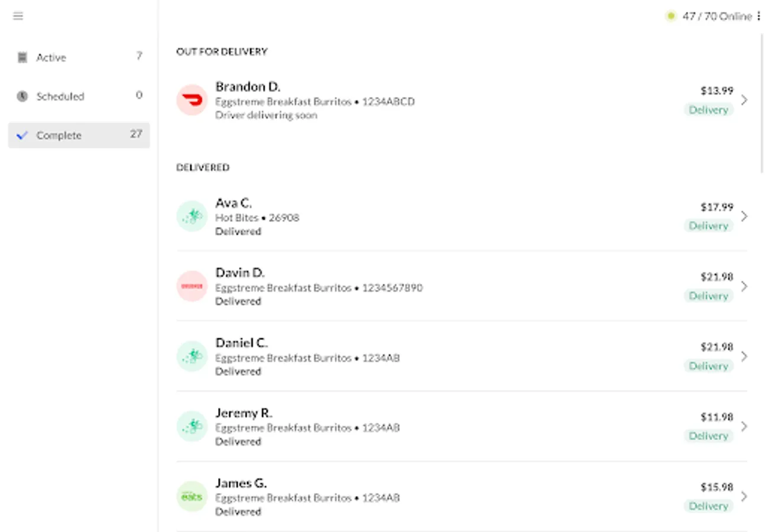Open the three-dot more options menu
The width and height of the screenshot is (765, 532).
[758, 16]
